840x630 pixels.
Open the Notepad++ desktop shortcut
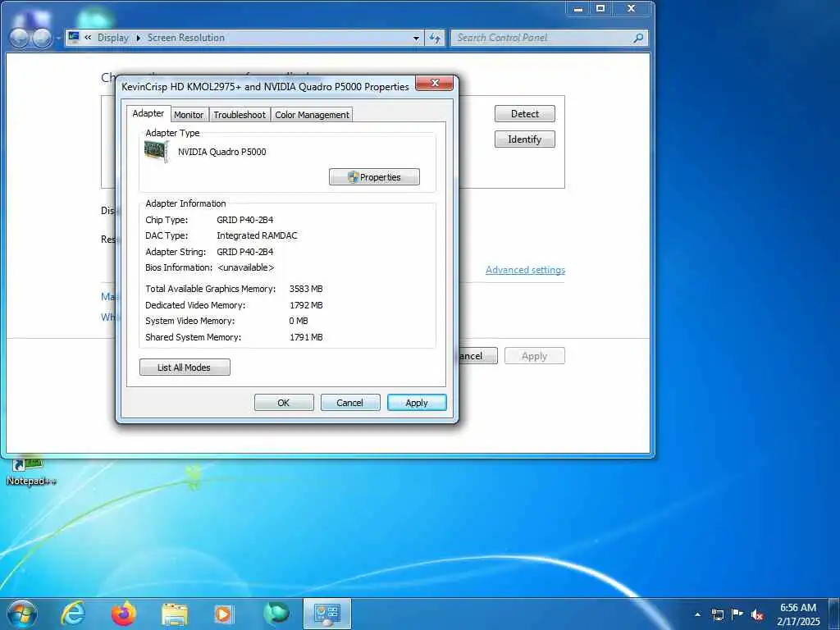pyautogui.click(x=30, y=472)
